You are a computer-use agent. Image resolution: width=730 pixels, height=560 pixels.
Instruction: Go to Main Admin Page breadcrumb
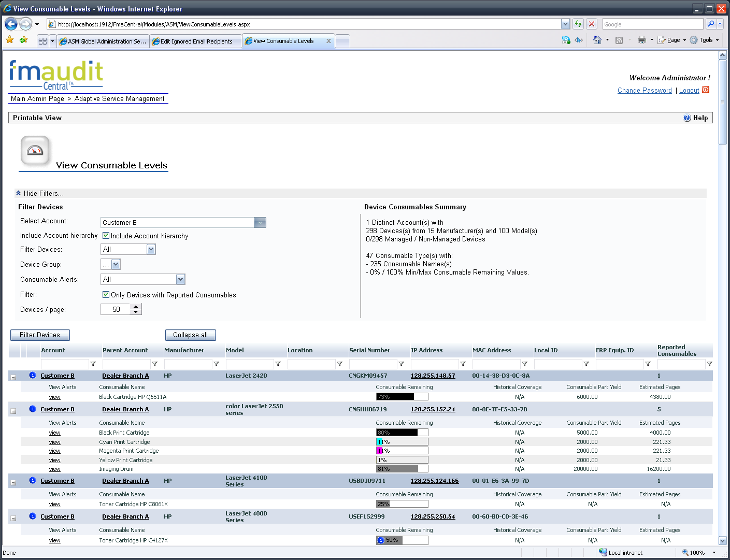pos(37,98)
